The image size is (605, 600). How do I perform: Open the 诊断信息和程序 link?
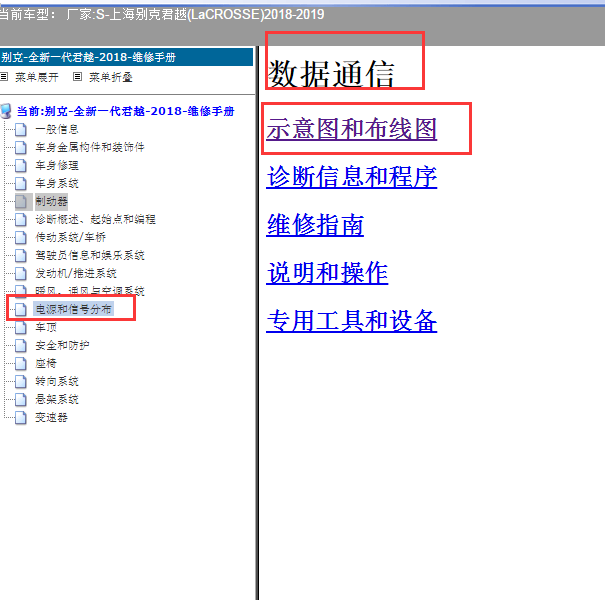[352, 177]
